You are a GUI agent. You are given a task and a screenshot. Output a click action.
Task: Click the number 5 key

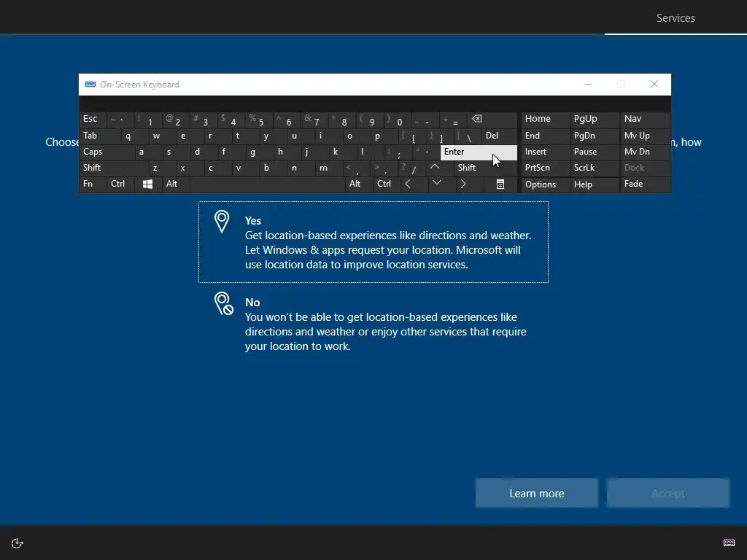click(259, 120)
